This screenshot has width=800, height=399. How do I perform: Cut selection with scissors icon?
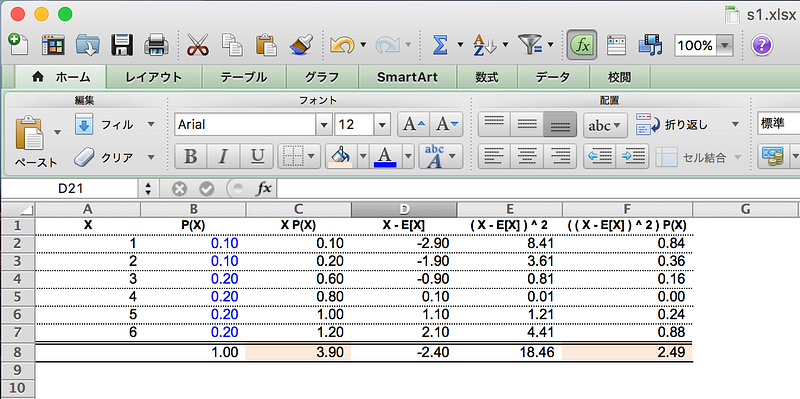point(197,45)
